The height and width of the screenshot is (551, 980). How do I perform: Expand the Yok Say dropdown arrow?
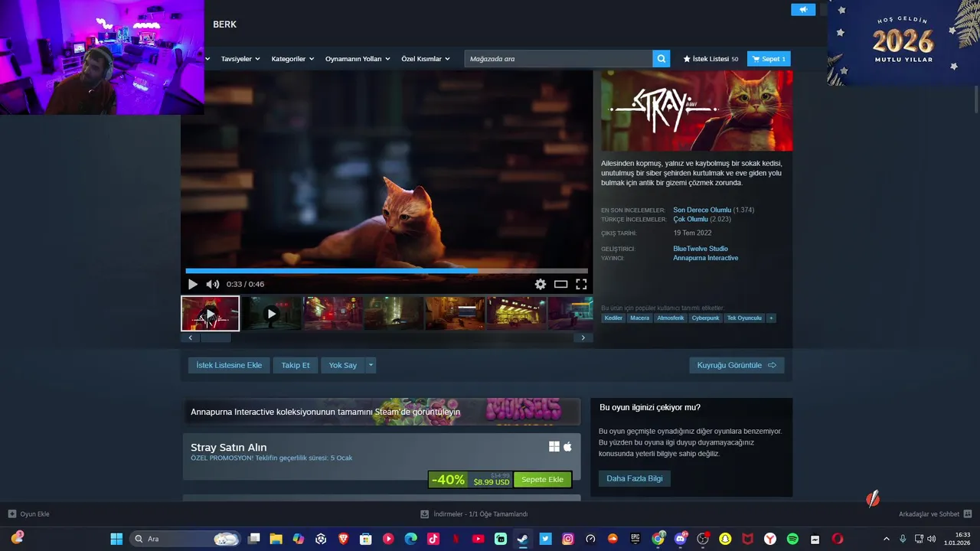point(371,365)
